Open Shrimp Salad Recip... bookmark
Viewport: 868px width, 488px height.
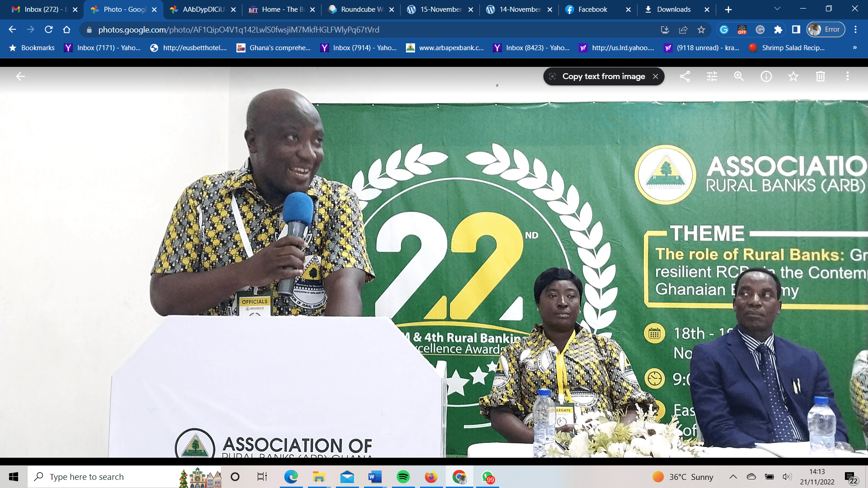787,48
